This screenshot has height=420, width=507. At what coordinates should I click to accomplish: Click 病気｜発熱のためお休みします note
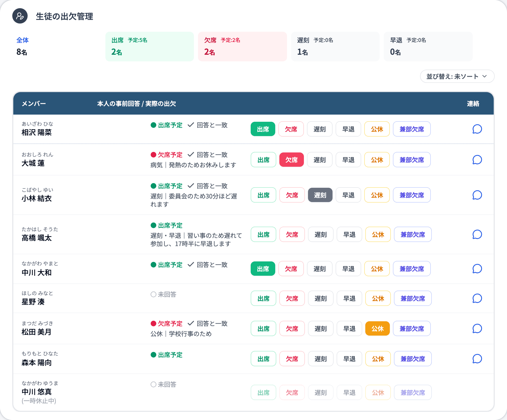[193, 165]
